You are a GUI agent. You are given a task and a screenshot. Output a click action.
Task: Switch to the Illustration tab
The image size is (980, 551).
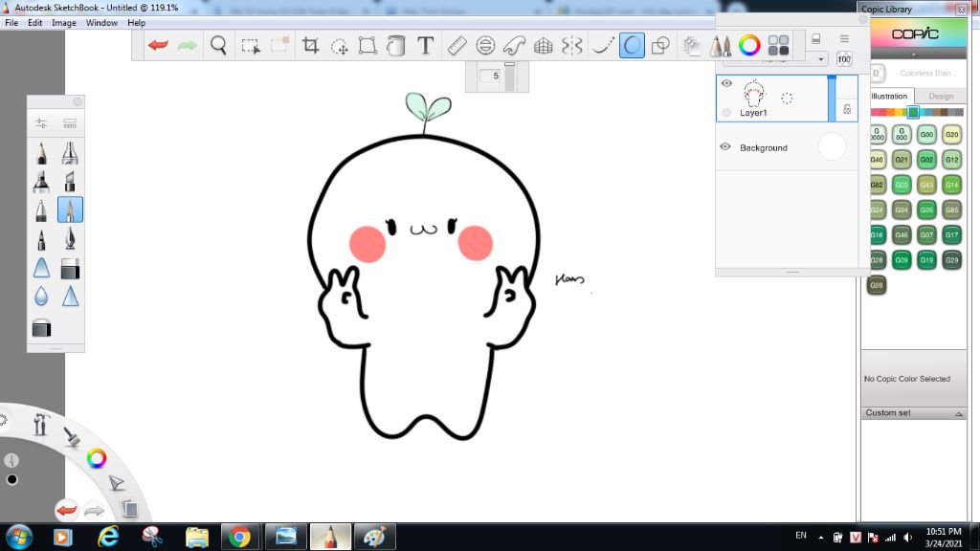(889, 97)
